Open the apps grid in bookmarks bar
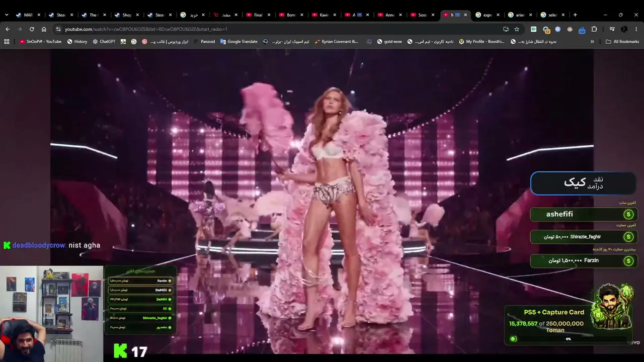This screenshot has height=362, width=644. [7, 42]
